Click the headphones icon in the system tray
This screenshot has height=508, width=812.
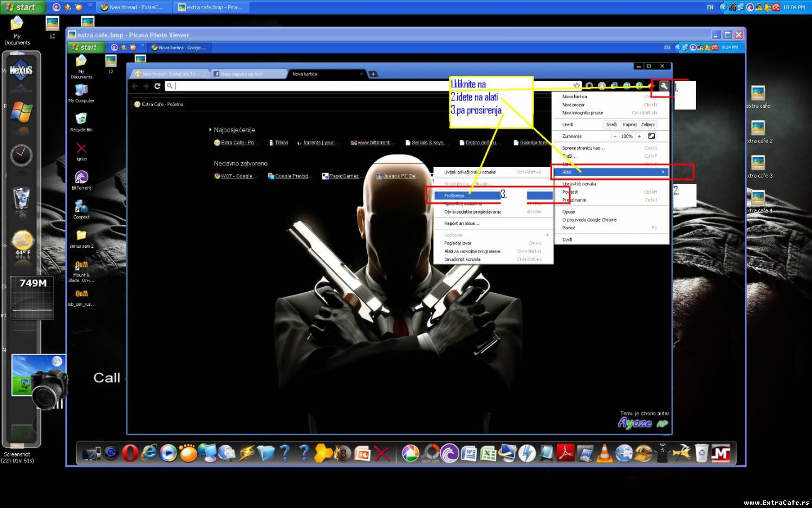(732, 7)
